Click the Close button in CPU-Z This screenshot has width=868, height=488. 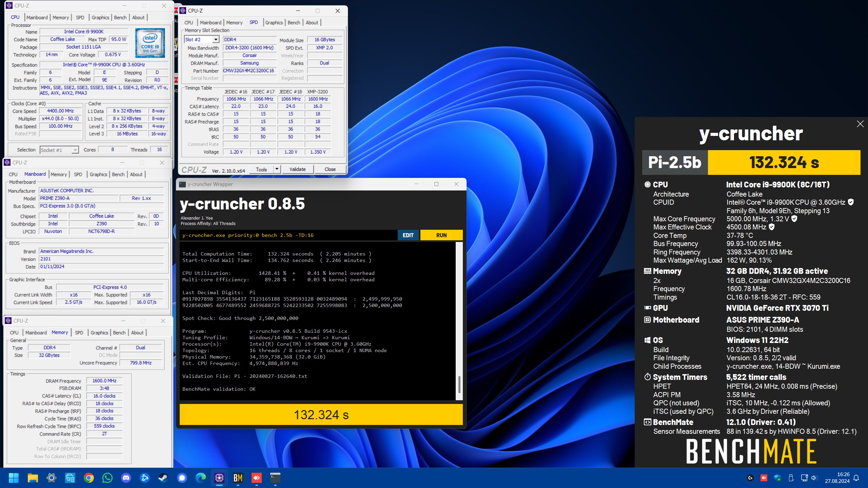tap(330, 169)
